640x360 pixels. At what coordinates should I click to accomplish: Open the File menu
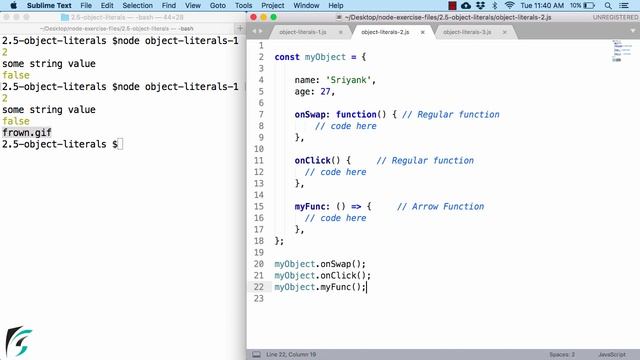(x=86, y=5)
